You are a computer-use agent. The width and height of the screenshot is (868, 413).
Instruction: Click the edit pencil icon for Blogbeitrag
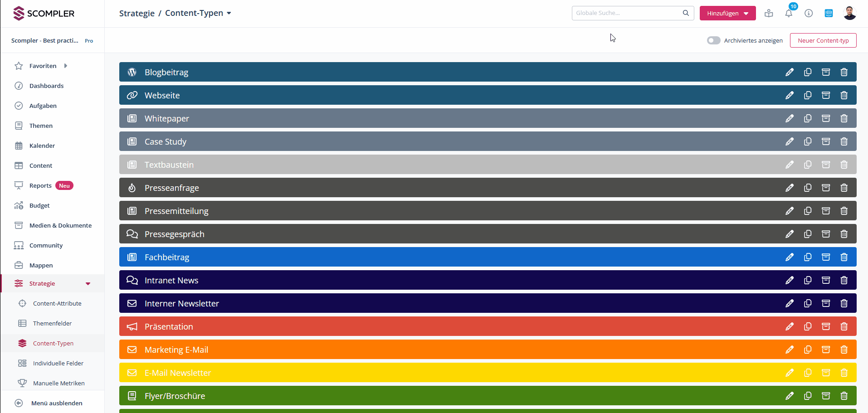pos(790,72)
